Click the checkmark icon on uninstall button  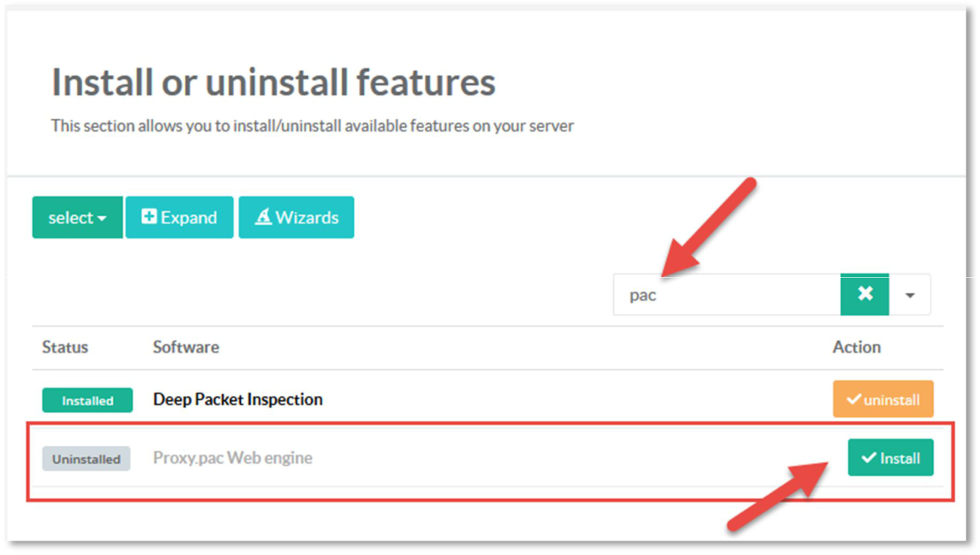(x=854, y=399)
